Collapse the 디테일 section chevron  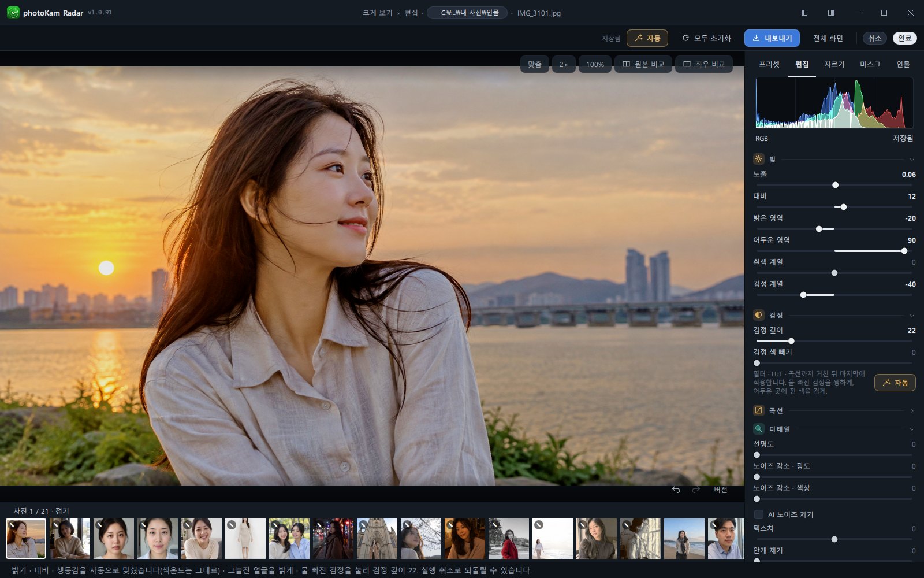coord(912,429)
